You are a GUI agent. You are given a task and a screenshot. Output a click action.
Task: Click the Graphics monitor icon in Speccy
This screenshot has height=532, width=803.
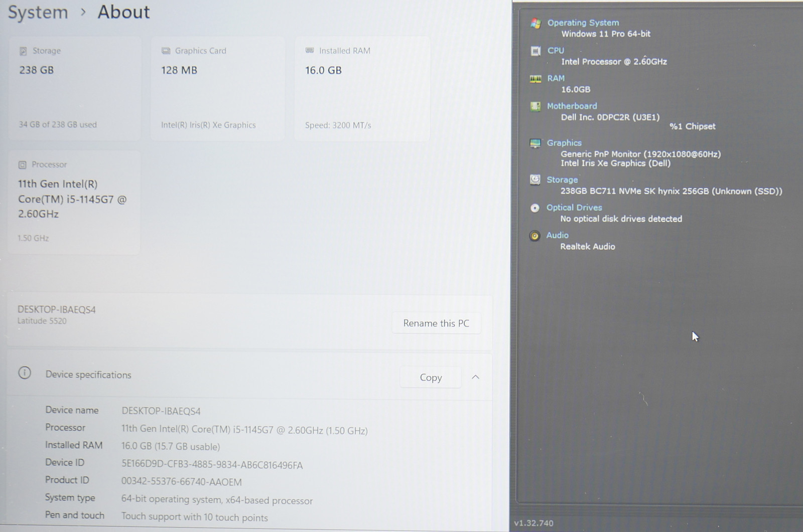pyautogui.click(x=535, y=143)
